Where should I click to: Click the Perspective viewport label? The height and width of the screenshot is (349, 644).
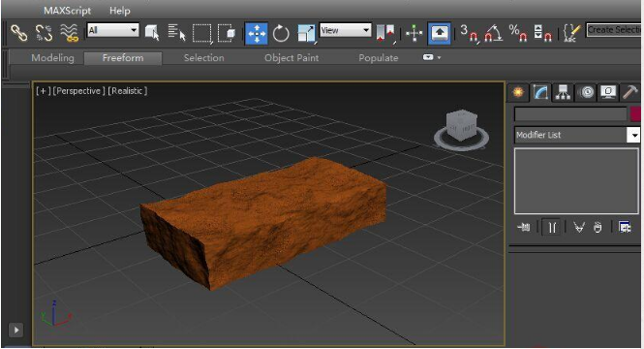78,91
